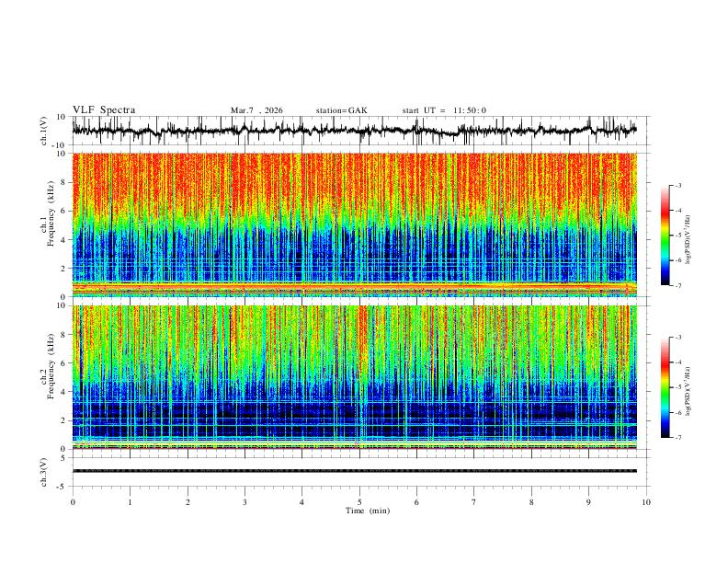Click the ch.1 spectrogram panel
Image resolution: width=728 pixels, height=563 pixels.
(x=354, y=224)
